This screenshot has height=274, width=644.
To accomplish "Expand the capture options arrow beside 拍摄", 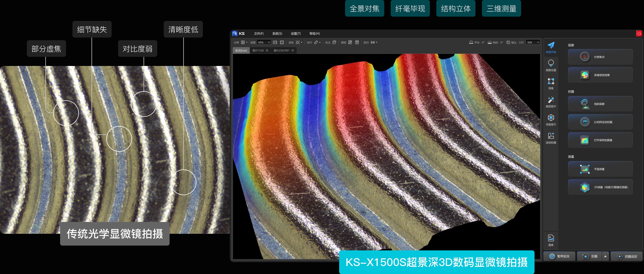I will pyautogui.click(x=605, y=256).
